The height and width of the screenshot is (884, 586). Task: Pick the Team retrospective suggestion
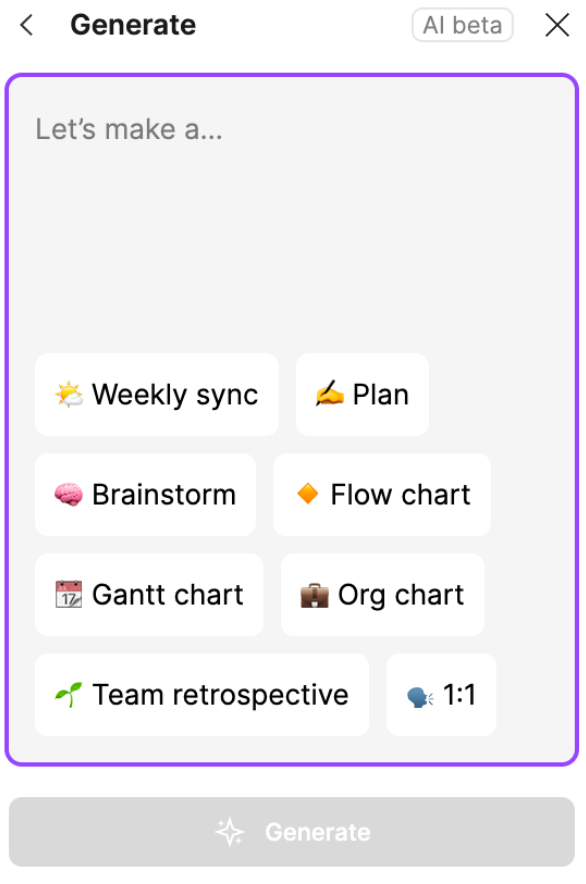pyautogui.click(x=202, y=695)
